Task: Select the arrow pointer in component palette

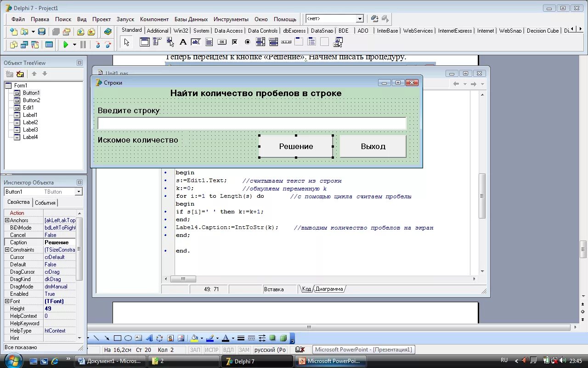Action: coord(127,42)
